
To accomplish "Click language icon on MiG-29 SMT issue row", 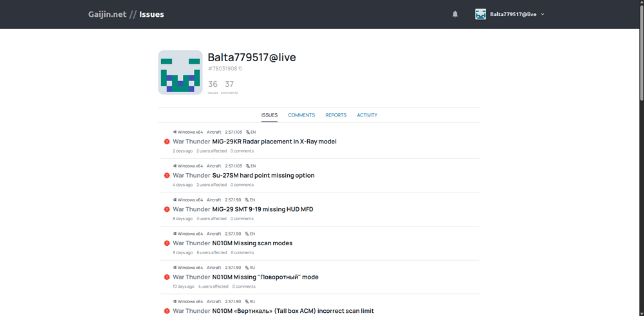I will 247,200.
